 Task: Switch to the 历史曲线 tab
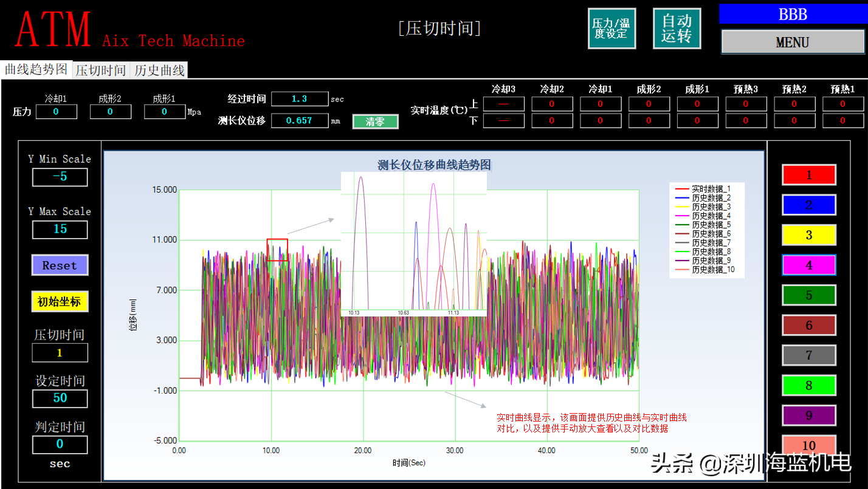(x=159, y=70)
